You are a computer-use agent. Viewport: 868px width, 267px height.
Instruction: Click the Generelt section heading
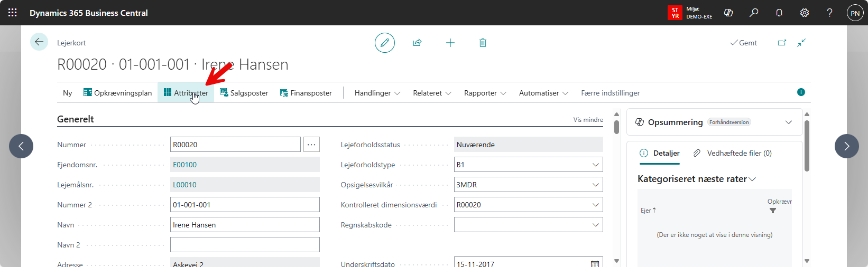76,119
